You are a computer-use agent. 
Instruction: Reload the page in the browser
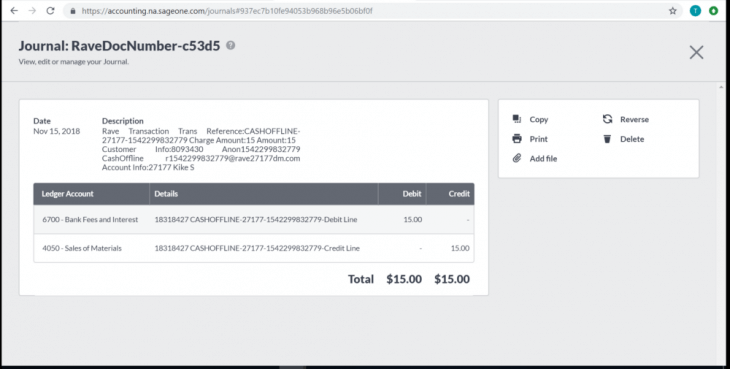[50, 11]
